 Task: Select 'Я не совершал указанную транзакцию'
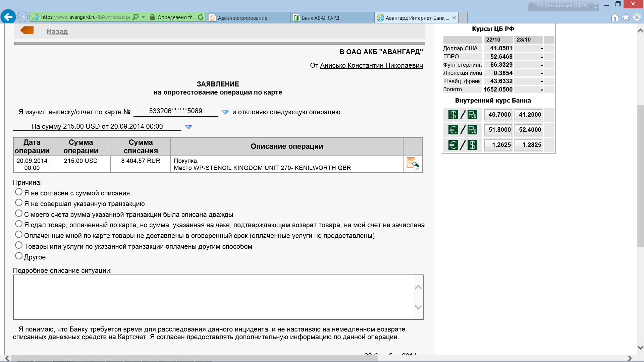click(19, 203)
